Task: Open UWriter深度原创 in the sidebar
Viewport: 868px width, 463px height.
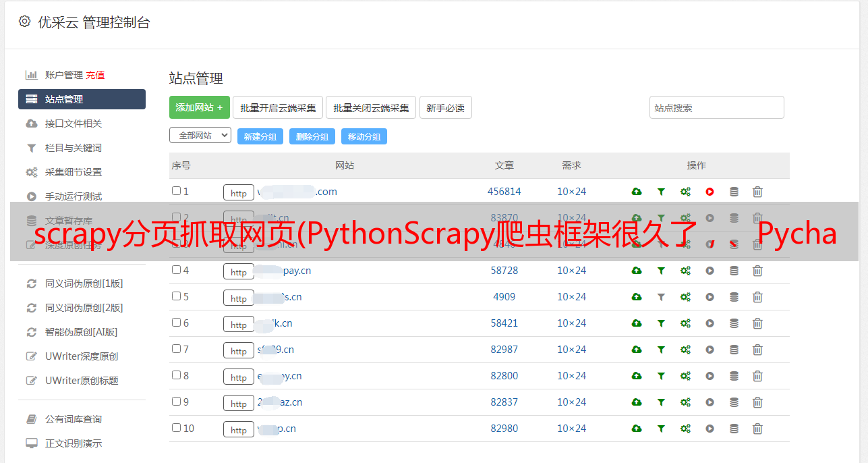Action: (82, 356)
